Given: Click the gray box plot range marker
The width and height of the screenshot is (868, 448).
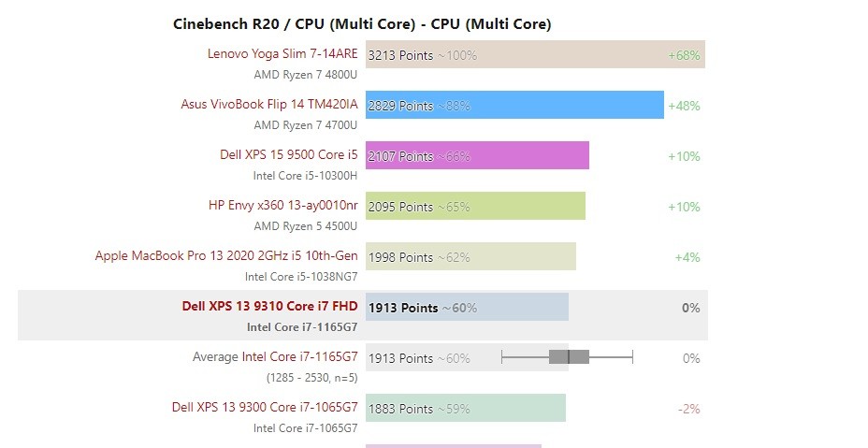Looking at the screenshot, I should point(568,357).
